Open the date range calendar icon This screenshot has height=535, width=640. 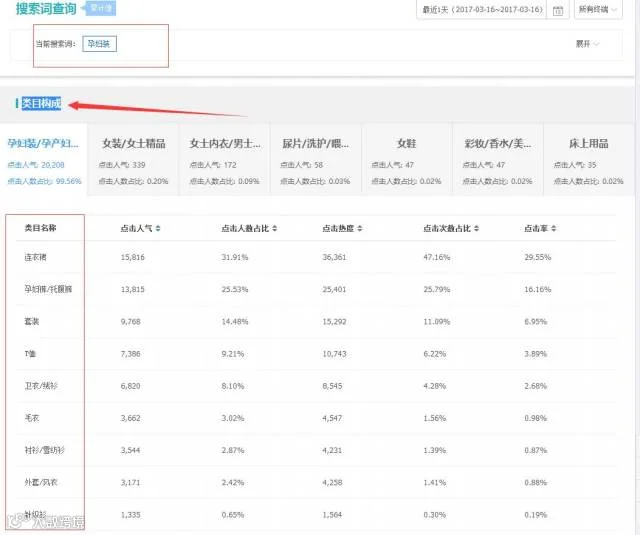tap(558, 10)
